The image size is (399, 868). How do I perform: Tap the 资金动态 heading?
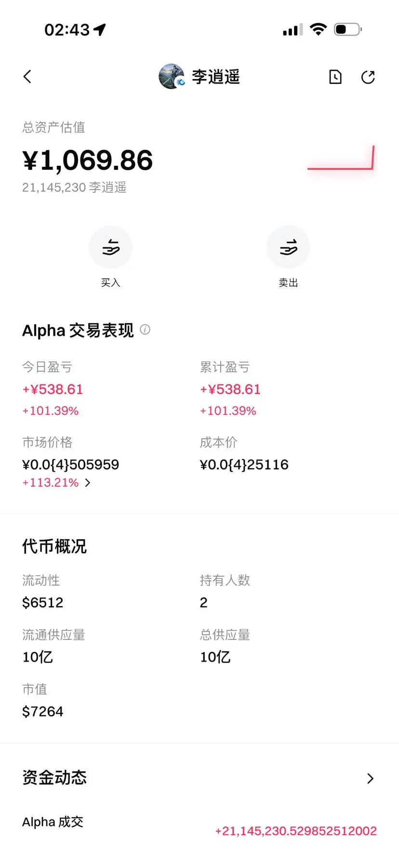(x=54, y=777)
